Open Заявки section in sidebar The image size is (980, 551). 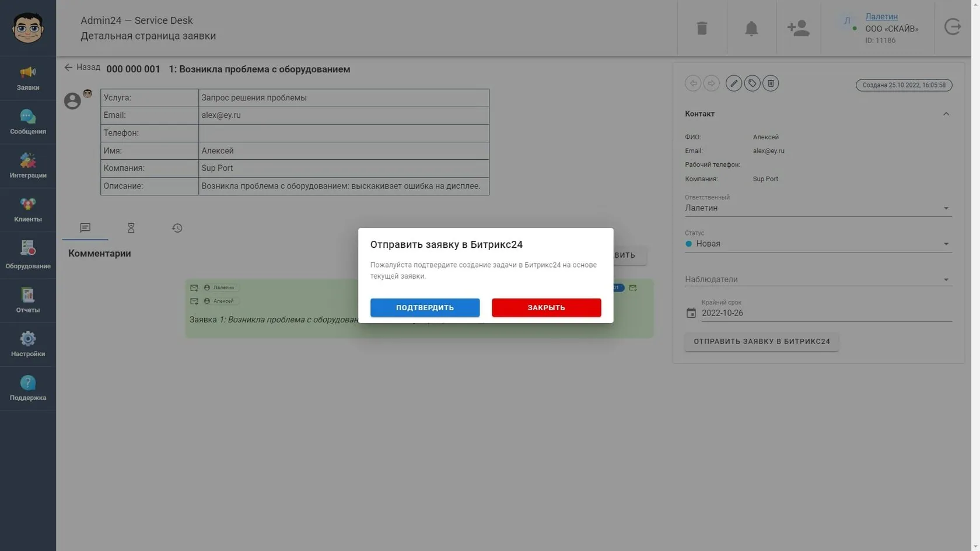point(28,78)
